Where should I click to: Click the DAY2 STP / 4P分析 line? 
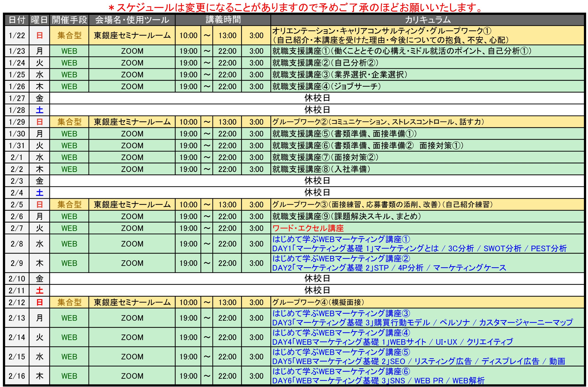(x=389, y=268)
